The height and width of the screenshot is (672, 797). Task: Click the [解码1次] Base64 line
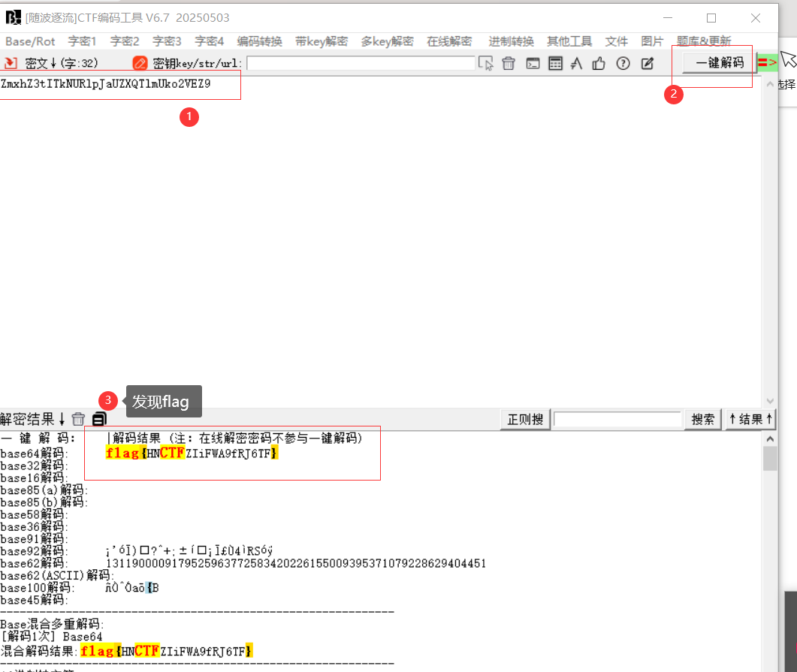tap(51, 637)
